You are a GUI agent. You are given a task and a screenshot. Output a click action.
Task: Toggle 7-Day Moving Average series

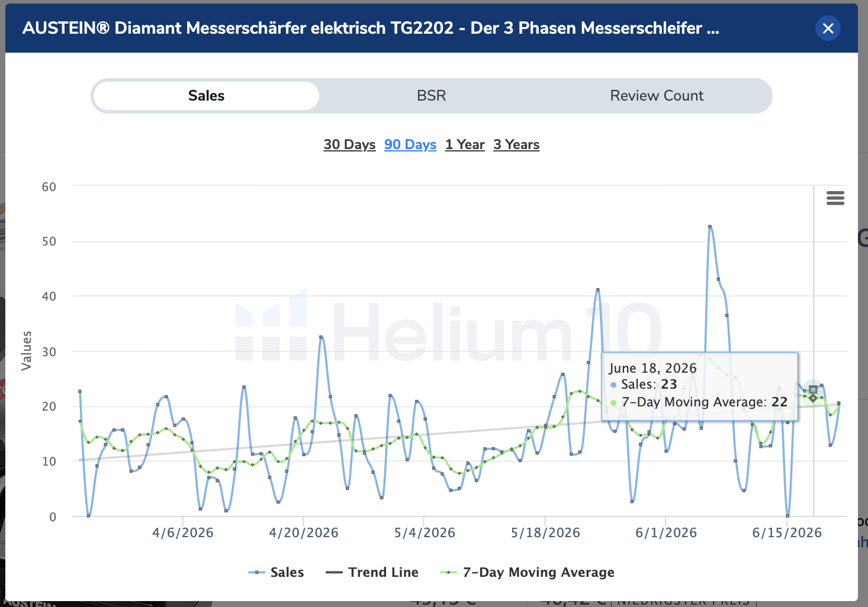click(x=538, y=572)
